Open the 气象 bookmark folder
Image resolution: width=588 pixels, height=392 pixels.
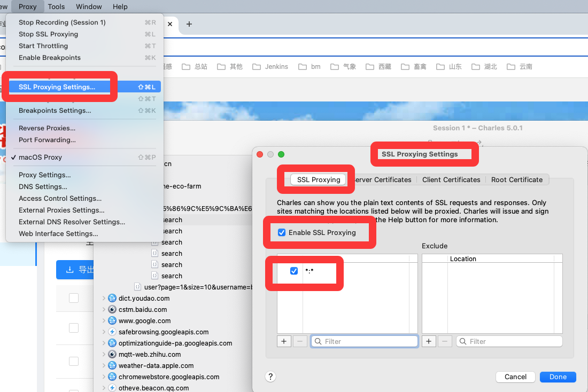click(x=343, y=67)
